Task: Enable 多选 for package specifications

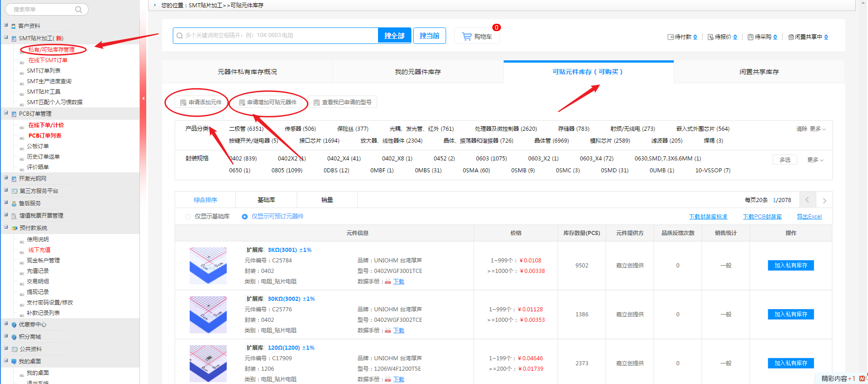Action: point(784,160)
